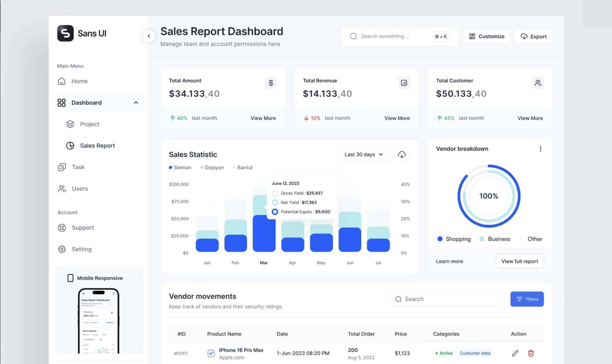Click the Vendor movements search magnifier icon
Viewport: 612px width, 364px height.
[398, 299]
